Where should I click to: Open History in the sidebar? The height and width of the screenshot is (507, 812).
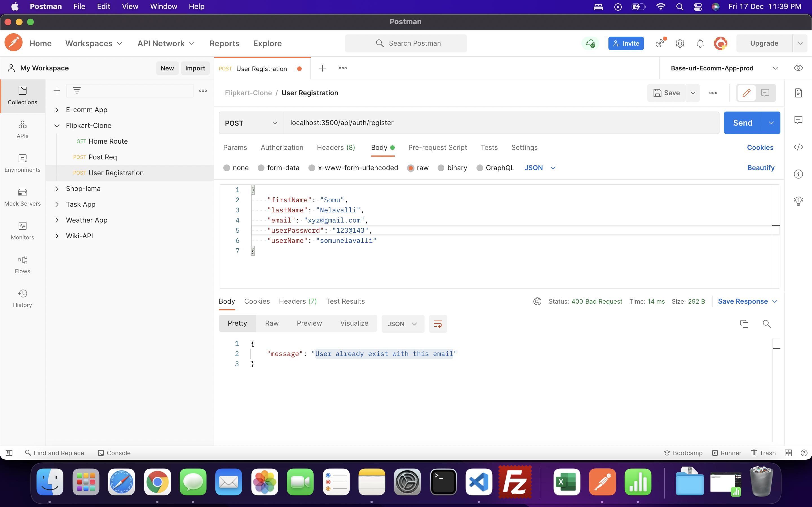[23, 299]
